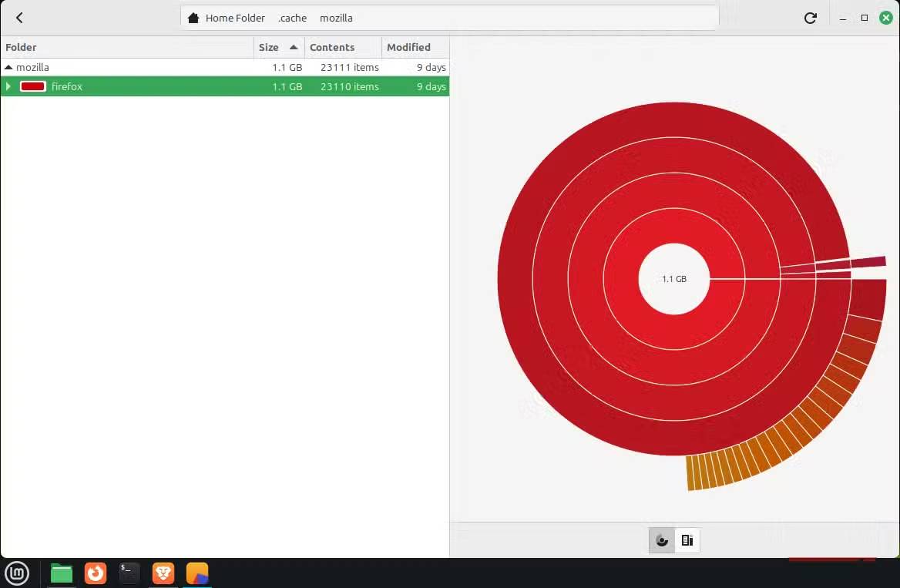Switch to rings chart view
Screen dimensions: 900x588
pos(662,540)
